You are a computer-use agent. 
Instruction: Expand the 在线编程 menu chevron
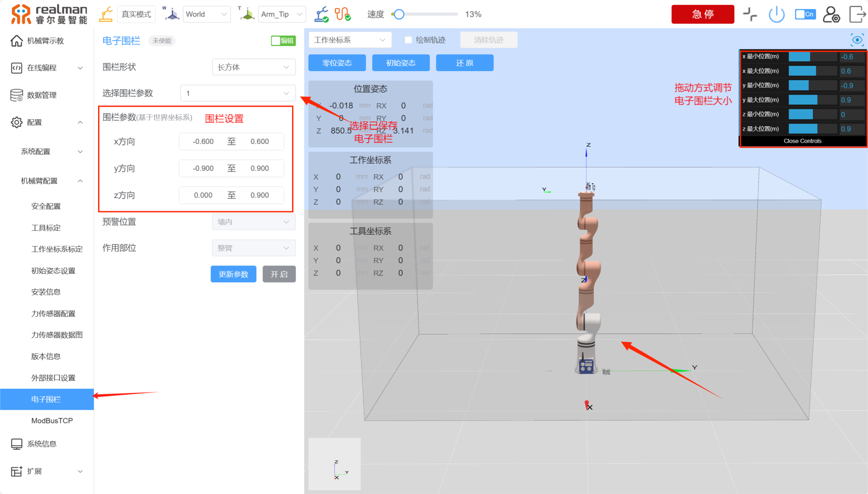80,68
